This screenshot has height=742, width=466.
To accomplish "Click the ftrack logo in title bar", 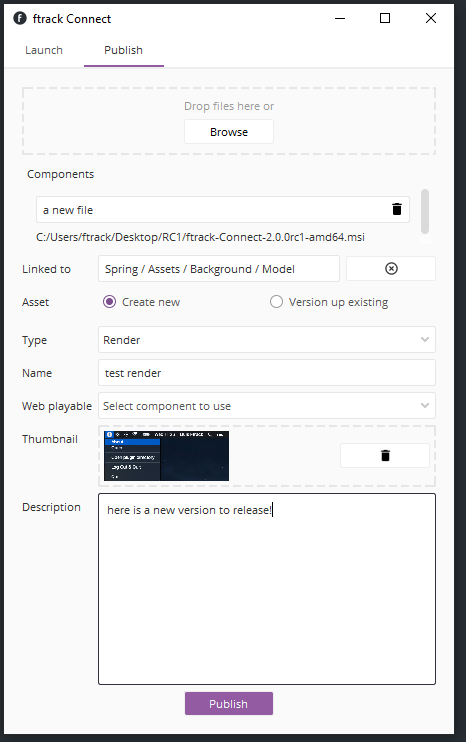I will tap(20, 18).
